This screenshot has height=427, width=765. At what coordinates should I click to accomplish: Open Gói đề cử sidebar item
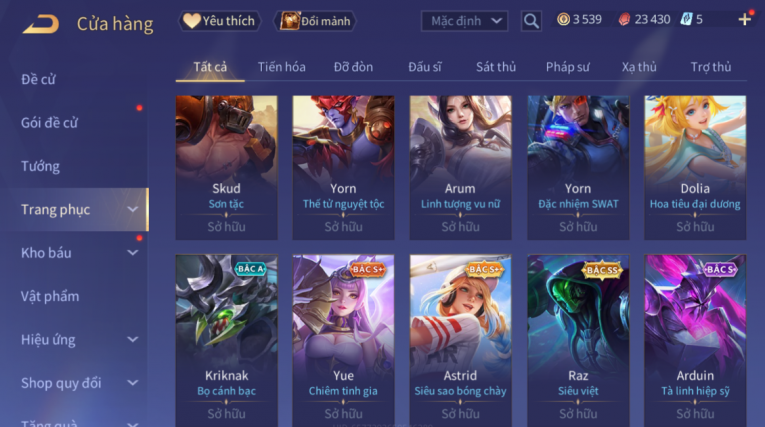[x=49, y=122]
